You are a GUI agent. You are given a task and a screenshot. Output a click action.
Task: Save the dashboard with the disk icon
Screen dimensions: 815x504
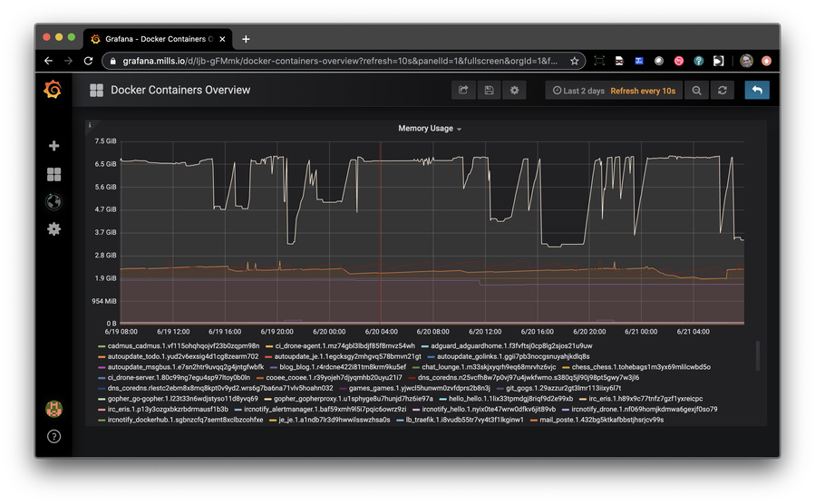pos(489,91)
